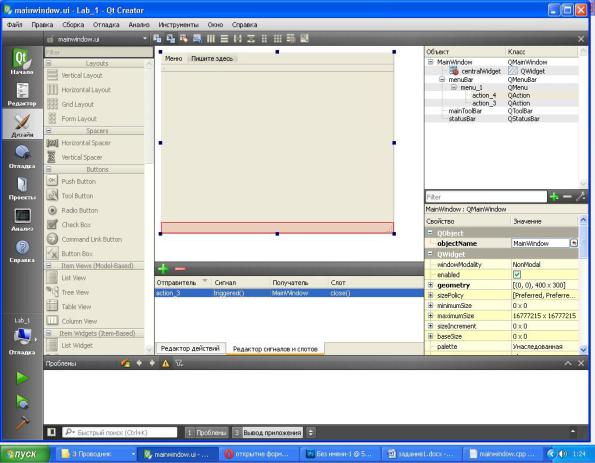
Task: Click the Edit Widgets toolbar icon
Action: coord(157,39)
